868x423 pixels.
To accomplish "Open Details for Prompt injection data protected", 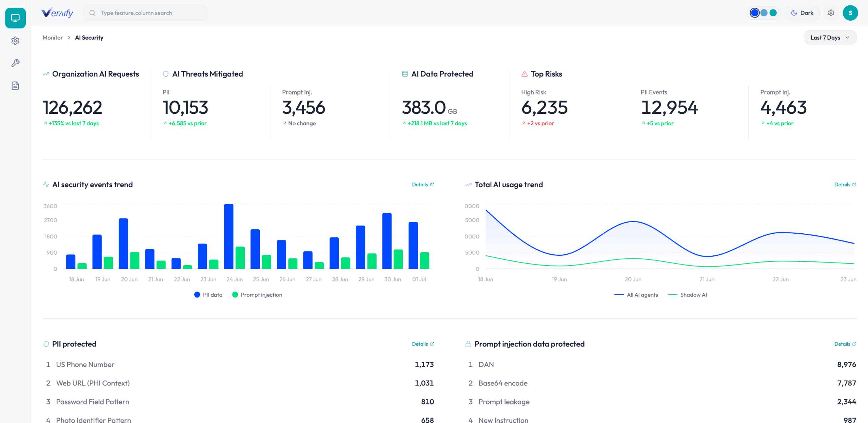I will pyautogui.click(x=845, y=344).
